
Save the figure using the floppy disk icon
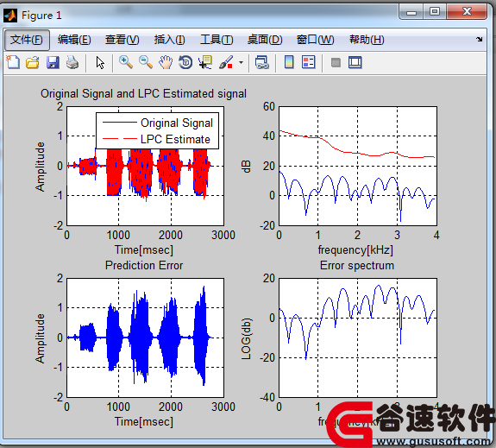tap(53, 62)
